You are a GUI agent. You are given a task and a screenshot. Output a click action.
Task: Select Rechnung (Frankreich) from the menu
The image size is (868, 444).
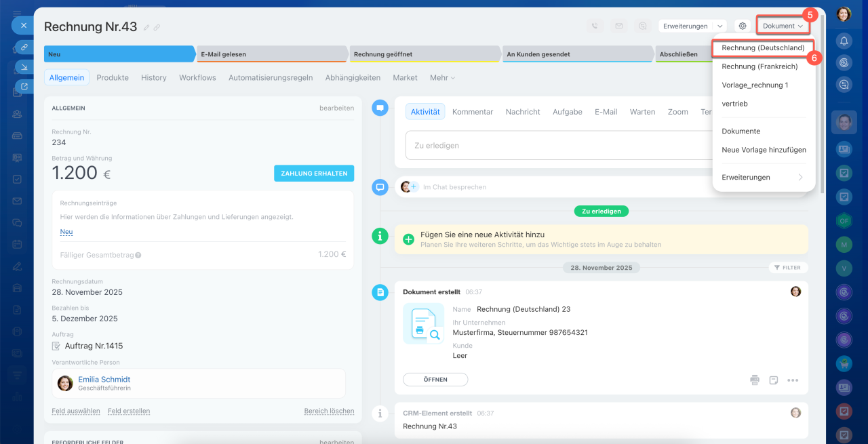click(x=759, y=66)
